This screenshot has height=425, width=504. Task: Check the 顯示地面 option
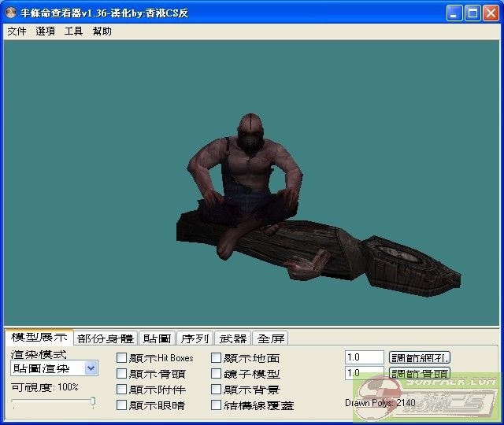point(217,358)
